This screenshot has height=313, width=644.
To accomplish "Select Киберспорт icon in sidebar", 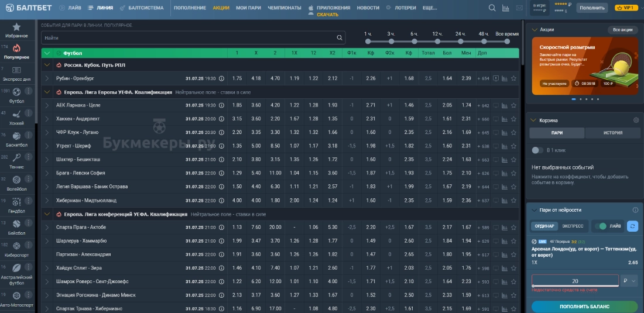I will 16,246.
